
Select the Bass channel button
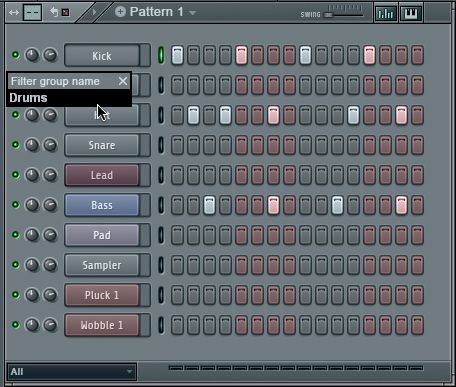tap(102, 205)
